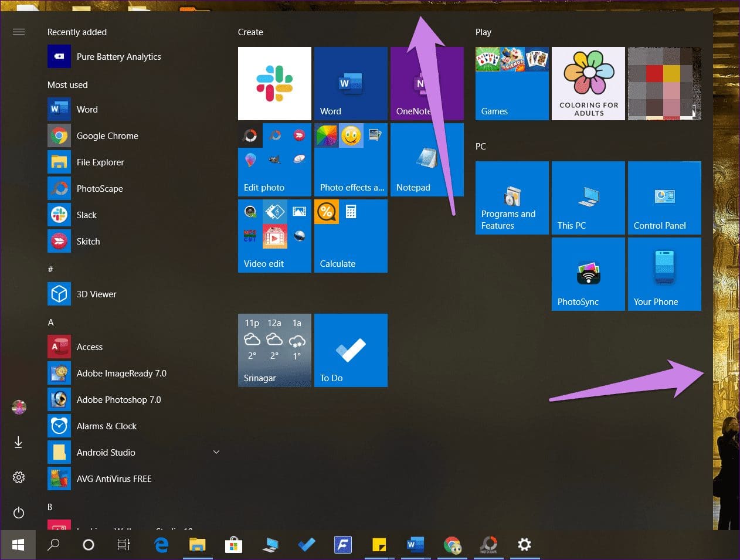Viewport: 740px width, 560px height.
Task: Open Cortana circle on taskbar
Action: coord(89,545)
